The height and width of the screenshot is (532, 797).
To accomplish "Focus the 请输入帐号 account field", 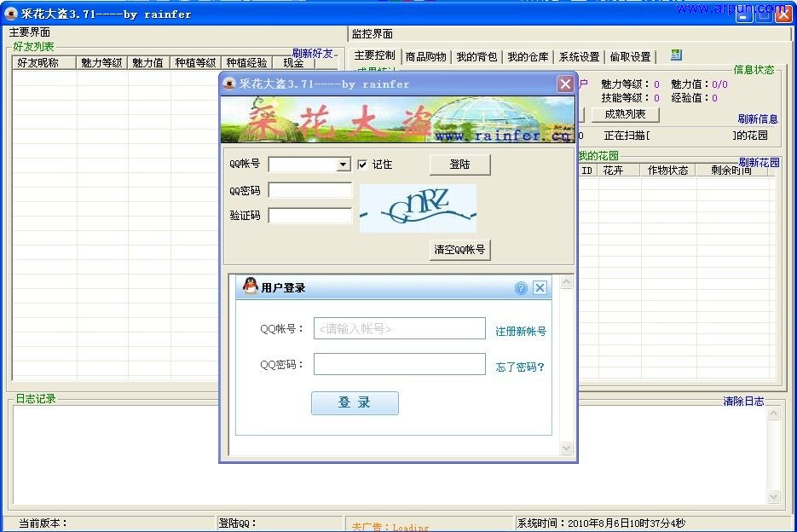I will [400, 328].
